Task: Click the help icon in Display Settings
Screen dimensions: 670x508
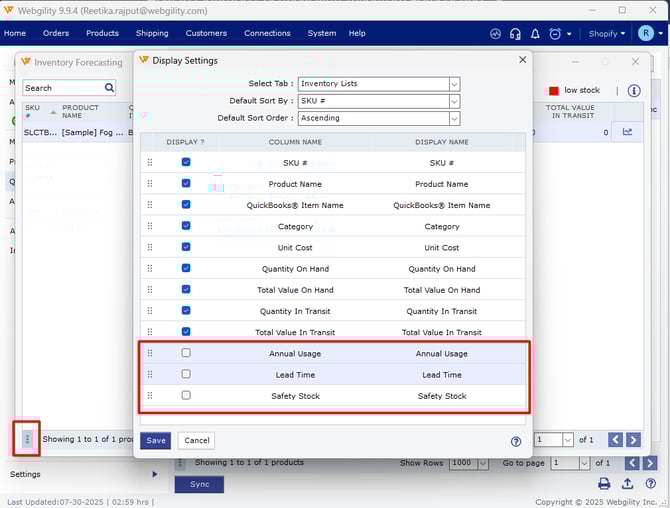Action: [x=516, y=441]
